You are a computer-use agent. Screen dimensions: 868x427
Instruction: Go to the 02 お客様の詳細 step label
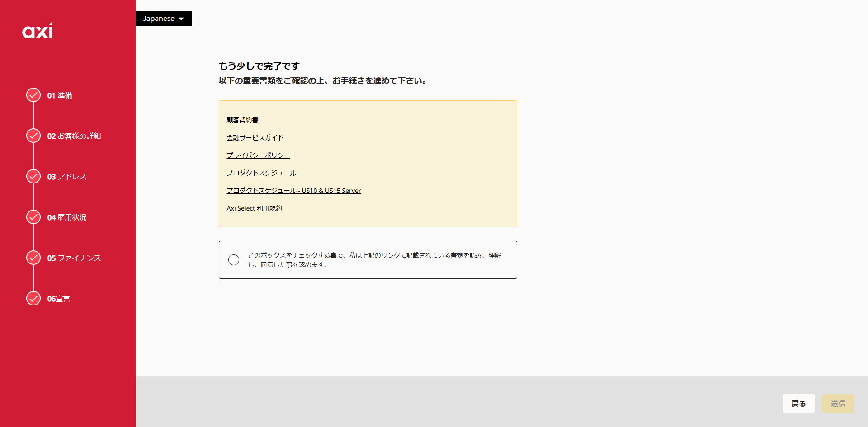pos(74,136)
